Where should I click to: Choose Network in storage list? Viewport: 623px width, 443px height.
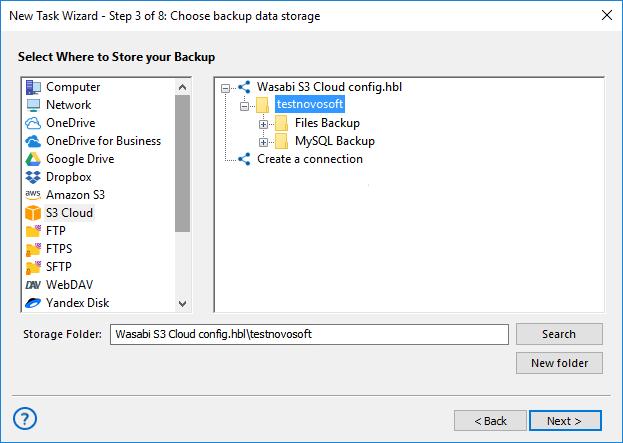pos(68,105)
